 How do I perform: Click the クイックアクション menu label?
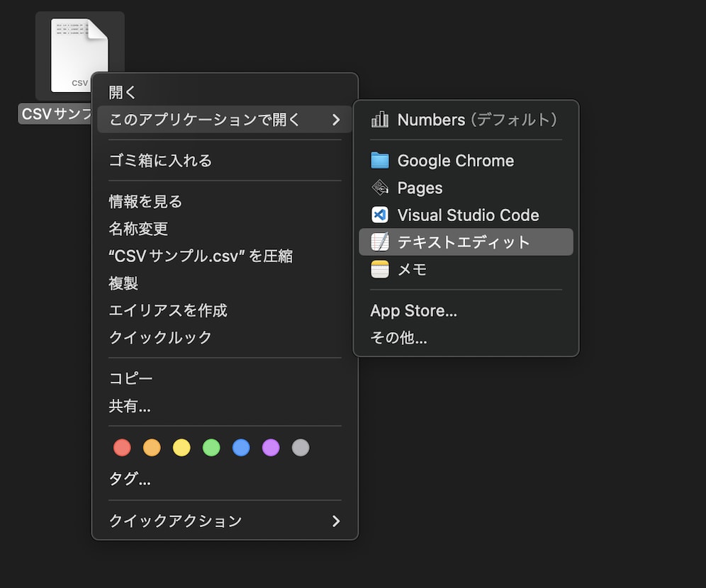pos(176,521)
